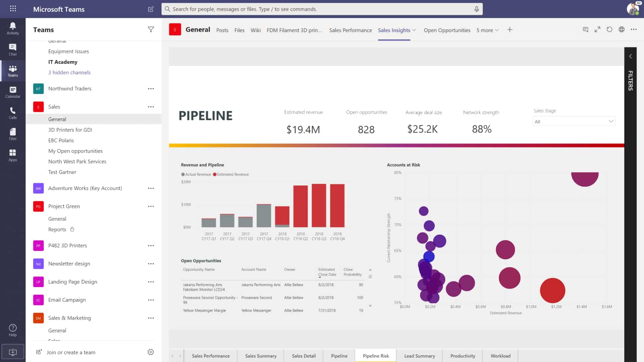
Task: Toggle Estimated Revenue legend item
Action: (x=231, y=175)
